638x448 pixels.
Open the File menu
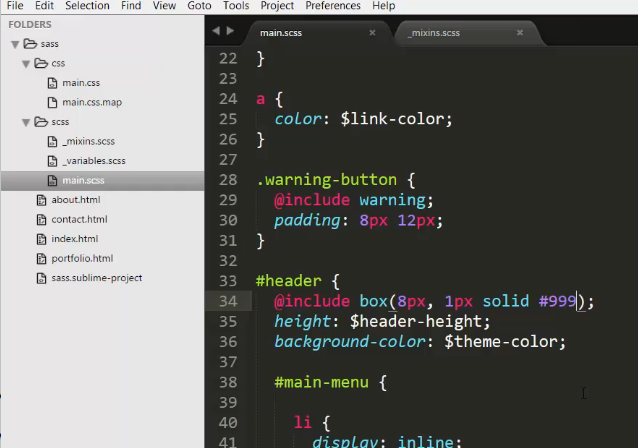pyautogui.click(x=15, y=6)
